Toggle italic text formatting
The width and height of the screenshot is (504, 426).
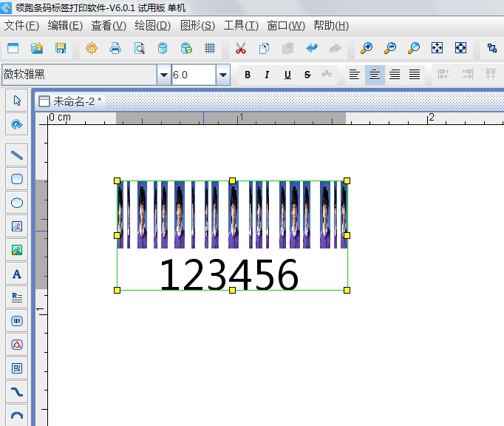pyautogui.click(x=267, y=75)
